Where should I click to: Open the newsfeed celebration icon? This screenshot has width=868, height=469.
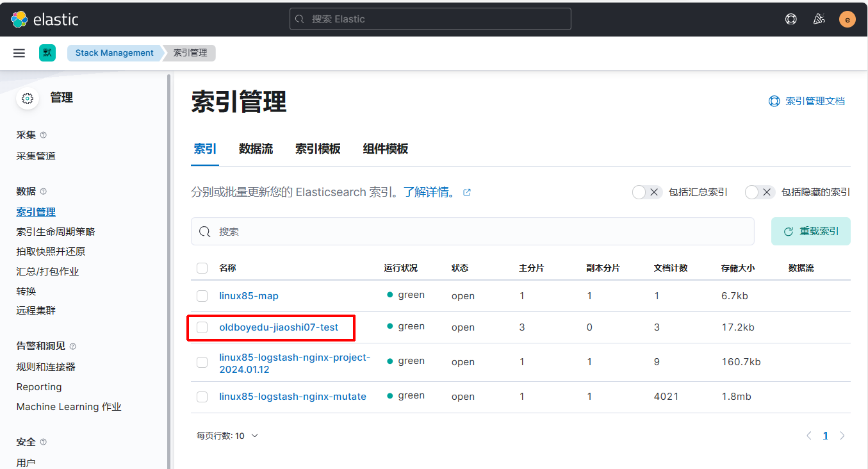click(x=819, y=19)
